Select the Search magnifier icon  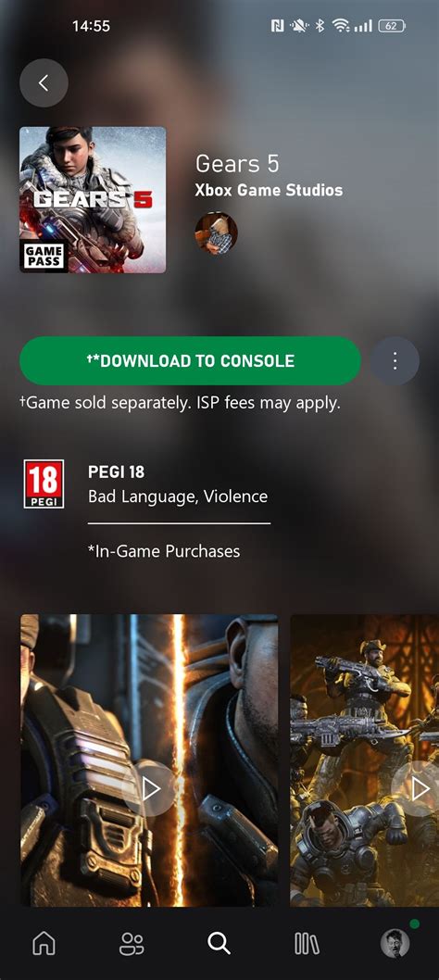219,943
